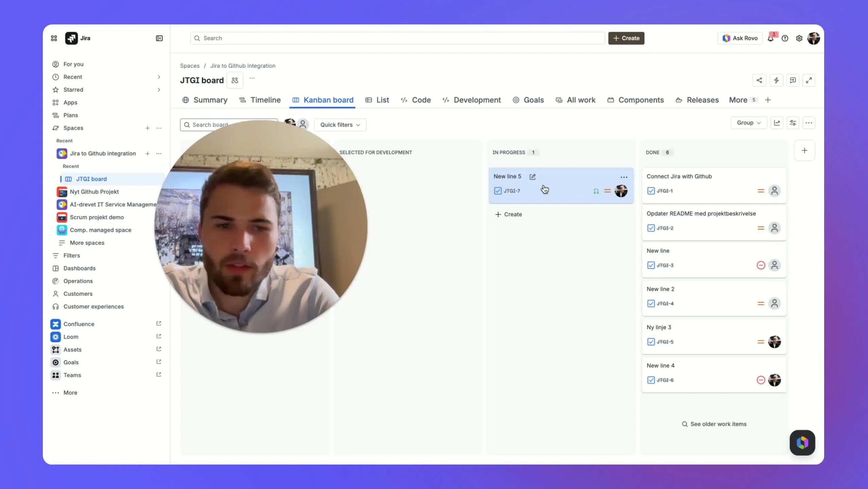Enter full screen mode icon
Screen dimensions: 868x489
coord(809,80)
